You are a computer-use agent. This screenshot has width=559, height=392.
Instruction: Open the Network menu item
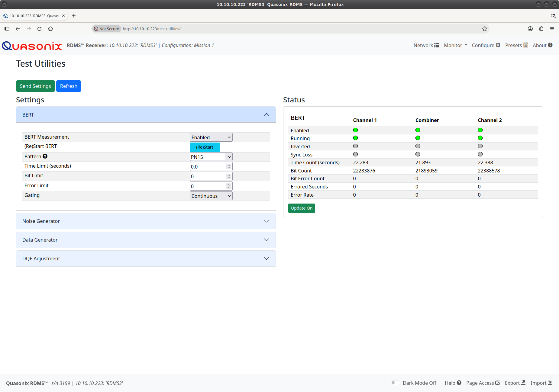click(426, 45)
